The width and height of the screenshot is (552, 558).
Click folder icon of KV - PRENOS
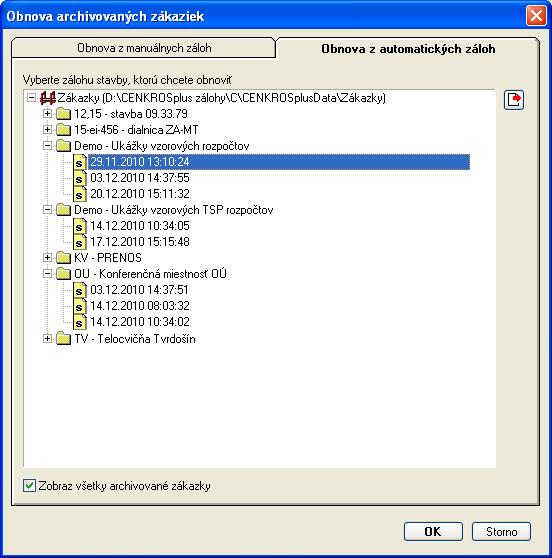(64, 258)
